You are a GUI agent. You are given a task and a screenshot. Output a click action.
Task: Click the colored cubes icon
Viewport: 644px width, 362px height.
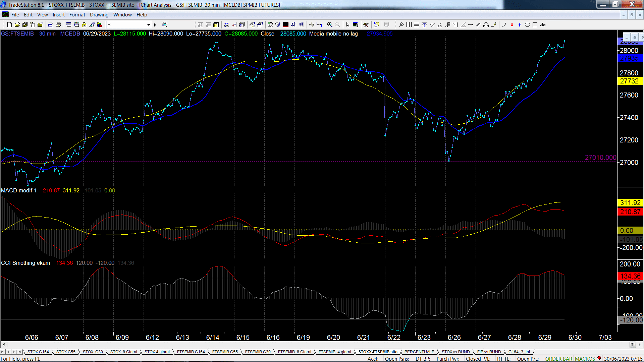click(x=100, y=25)
